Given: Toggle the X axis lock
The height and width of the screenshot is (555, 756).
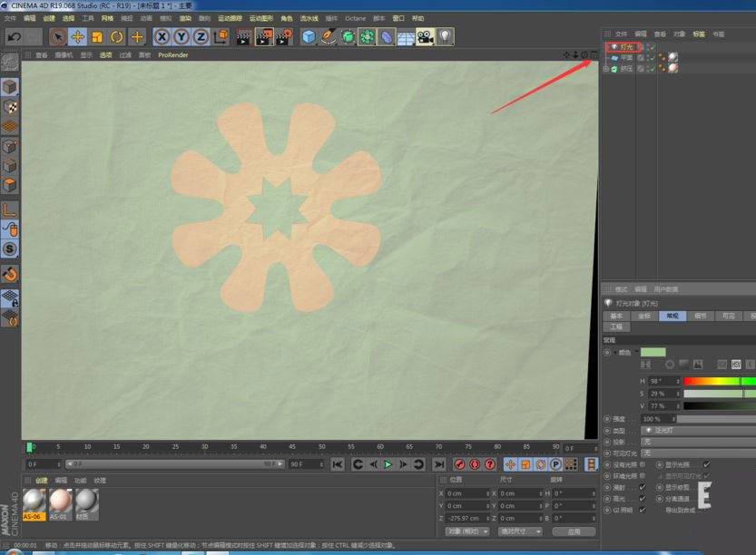Looking at the screenshot, I should pos(162,36).
